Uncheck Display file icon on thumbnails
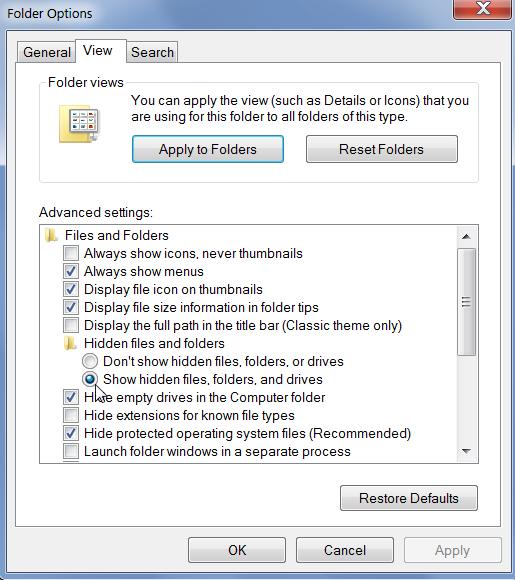 [71, 289]
